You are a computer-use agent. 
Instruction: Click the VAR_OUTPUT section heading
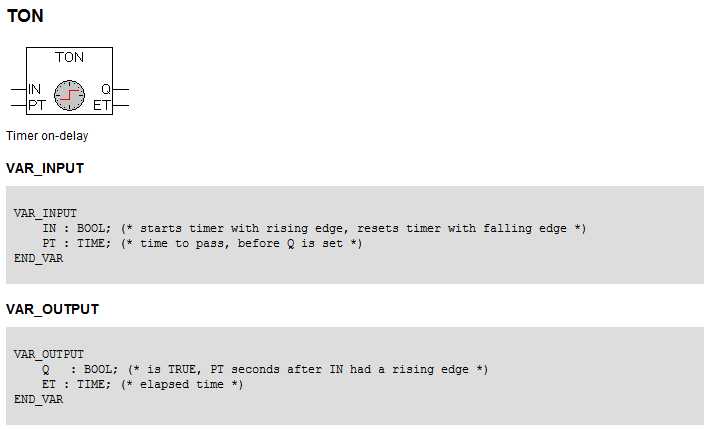pyautogui.click(x=53, y=309)
